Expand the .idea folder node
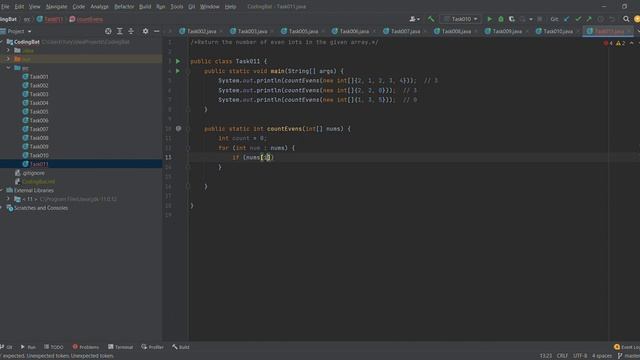 8,50
